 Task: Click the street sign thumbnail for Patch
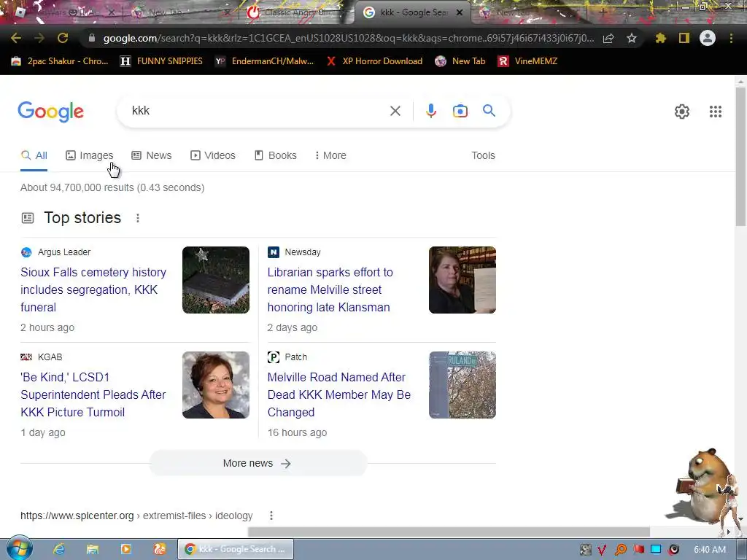pos(462,385)
